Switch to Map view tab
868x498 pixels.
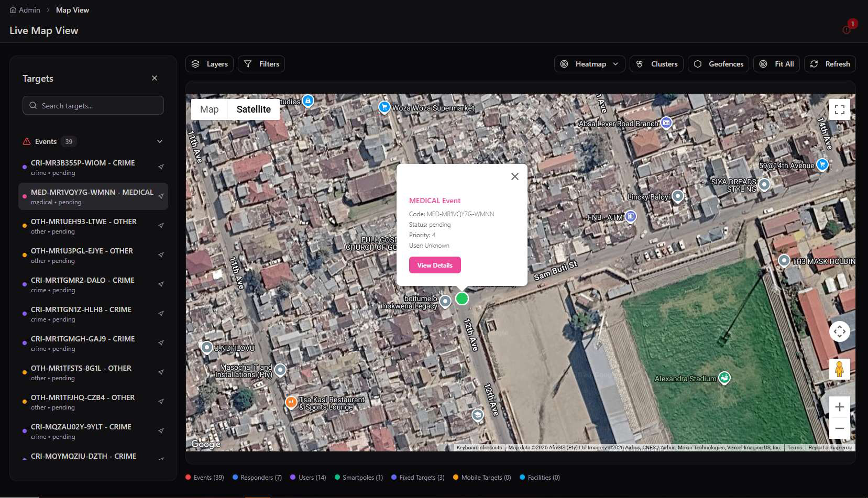coord(209,109)
